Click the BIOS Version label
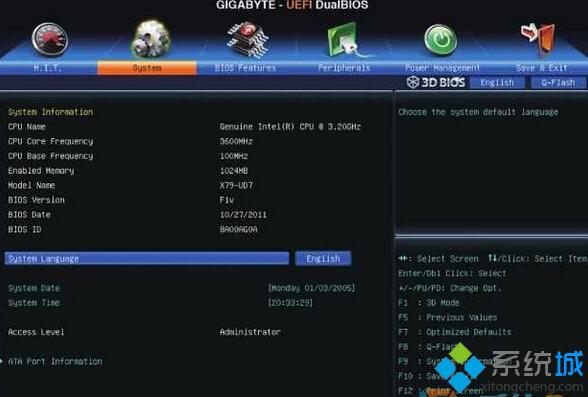588x397 pixels. pyautogui.click(x=36, y=200)
